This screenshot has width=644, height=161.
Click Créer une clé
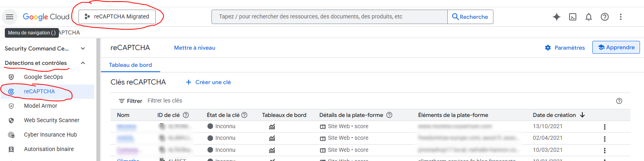208,82
